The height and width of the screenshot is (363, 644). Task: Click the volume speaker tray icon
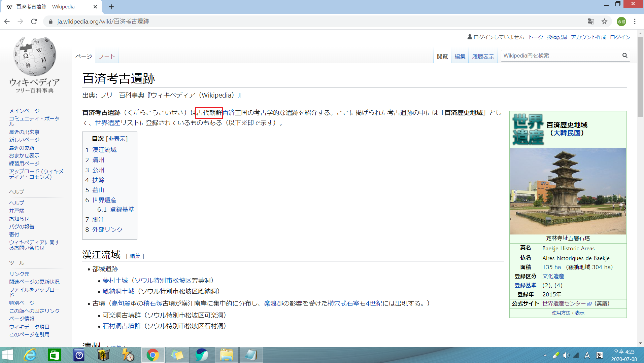(x=566, y=355)
